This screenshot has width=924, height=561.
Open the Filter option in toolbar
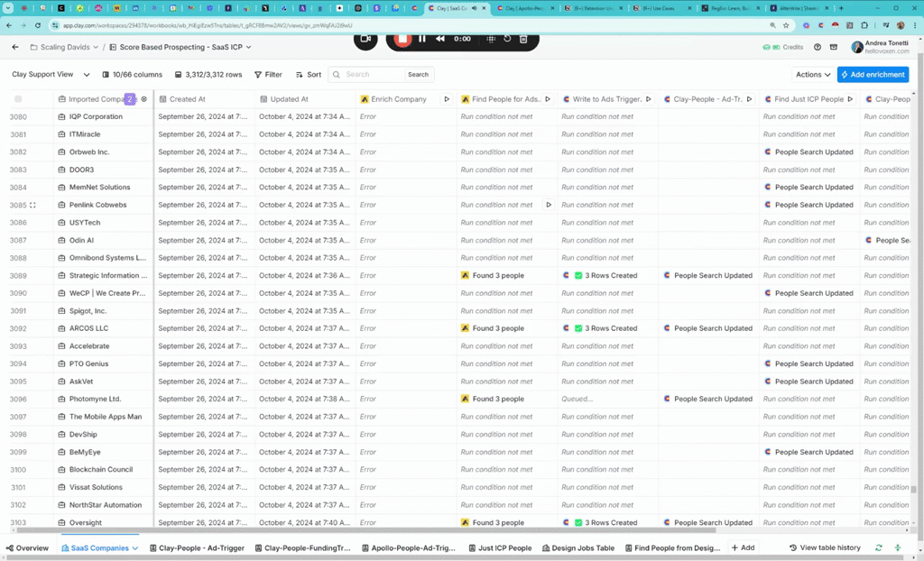[268, 75]
